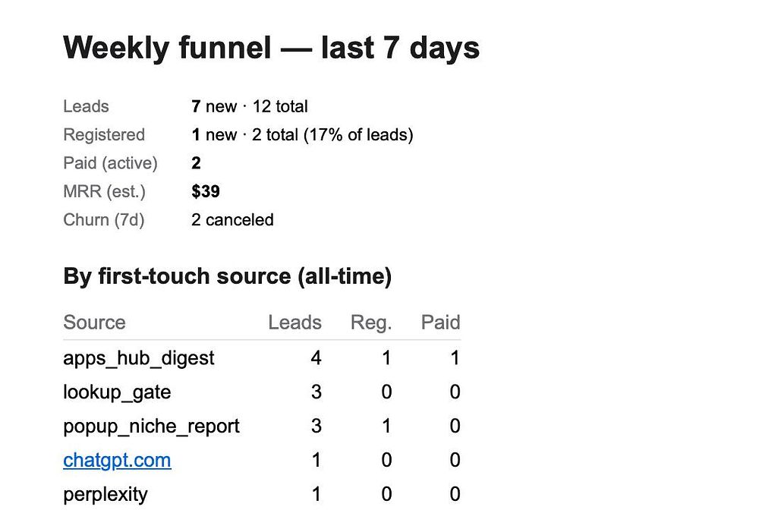This screenshot has width=759, height=532.
Task: Click the Paid (active) label
Action: [x=110, y=163]
